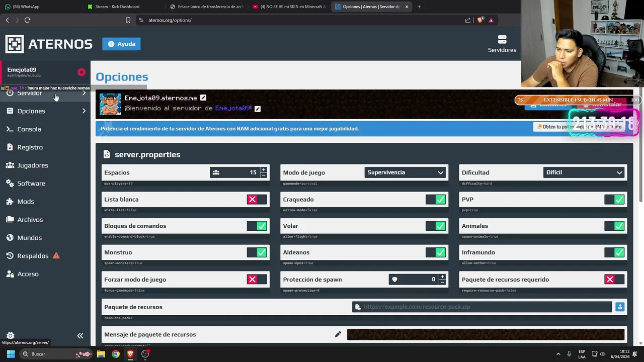Toggle Paquete de recursos requerido switch
The width and height of the screenshot is (644, 362).
pos(614,280)
